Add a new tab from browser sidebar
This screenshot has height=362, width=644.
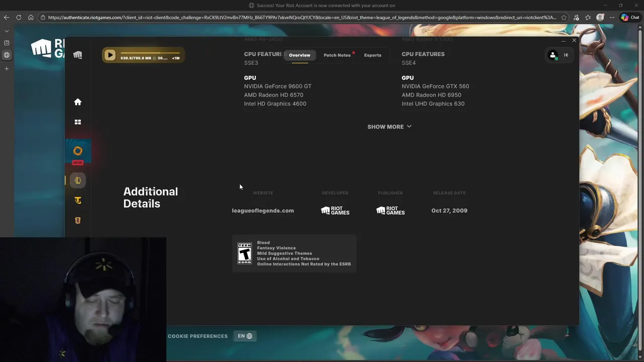click(x=7, y=68)
